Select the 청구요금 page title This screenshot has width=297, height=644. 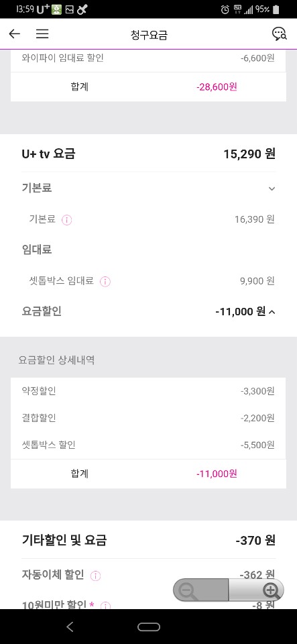point(149,35)
